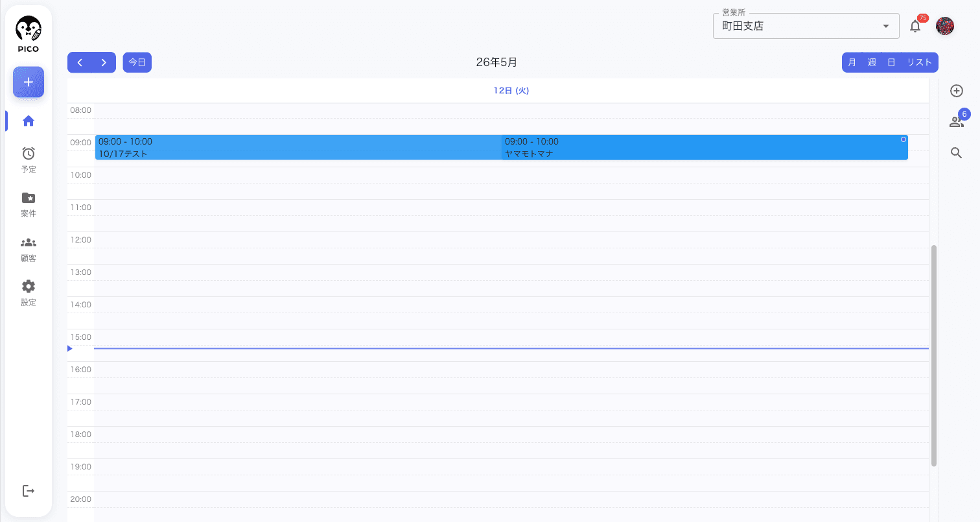The width and height of the screenshot is (980, 522).
Task: Open the user avatar menu
Action: click(945, 26)
